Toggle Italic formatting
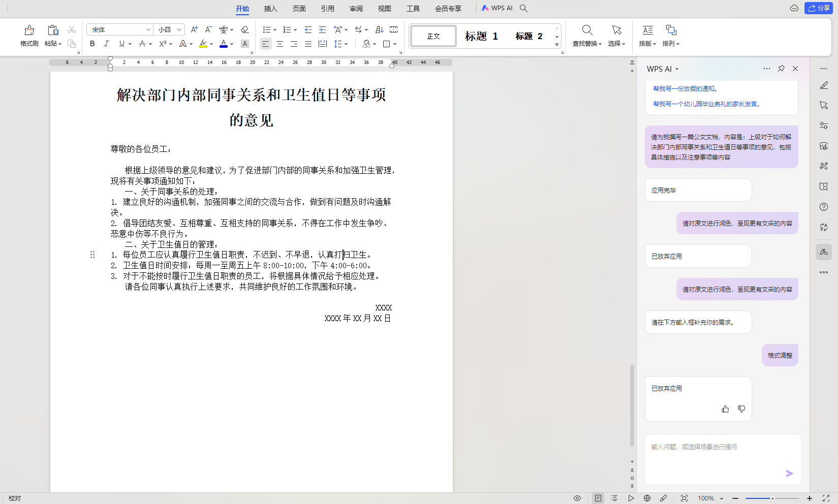Viewport: 838px width, 504px height. pos(106,44)
